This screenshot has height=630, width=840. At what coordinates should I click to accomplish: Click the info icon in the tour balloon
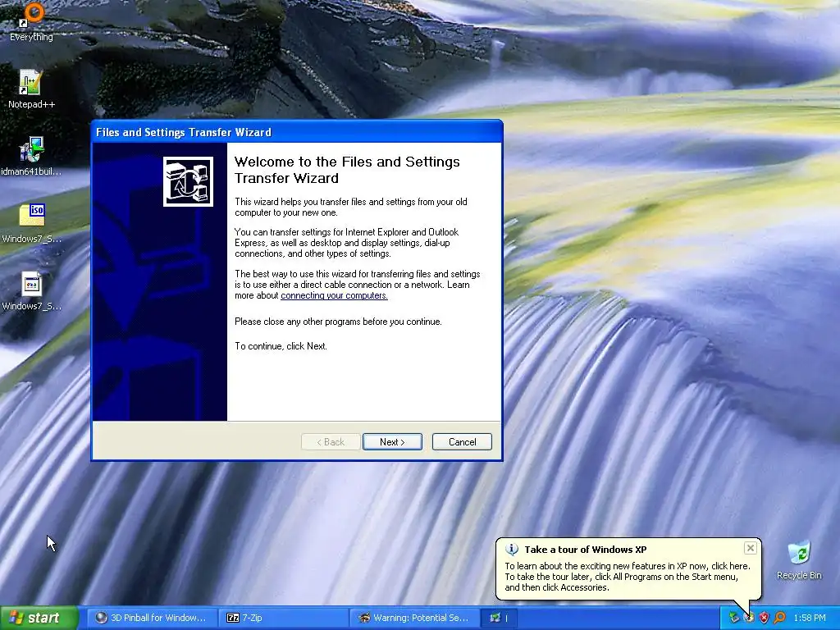(x=512, y=550)
